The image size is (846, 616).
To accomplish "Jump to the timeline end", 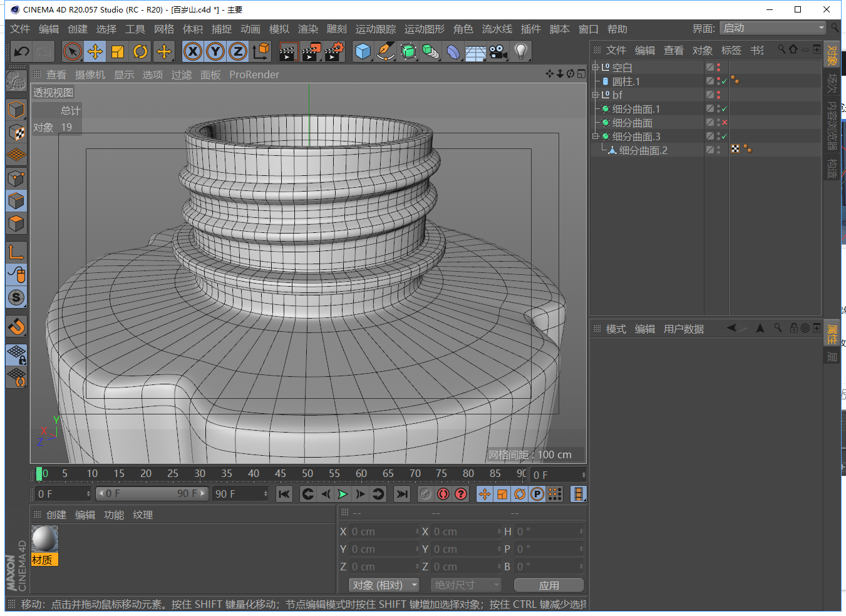I will click(402, 494).
